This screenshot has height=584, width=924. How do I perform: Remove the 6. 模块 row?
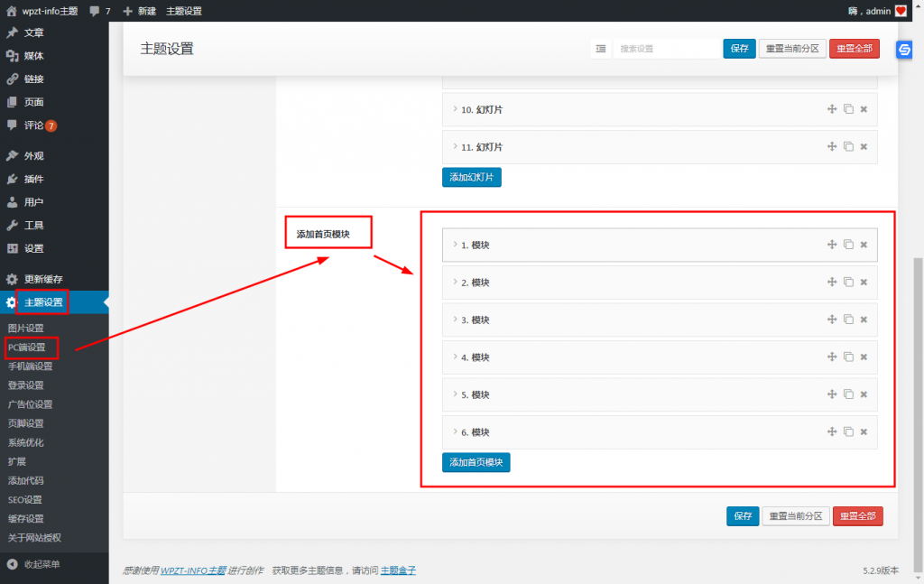coord(864,432)
